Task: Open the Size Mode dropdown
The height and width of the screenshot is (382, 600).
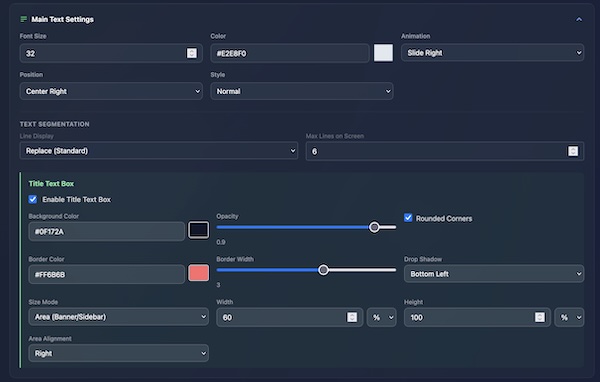Action: 119,317
